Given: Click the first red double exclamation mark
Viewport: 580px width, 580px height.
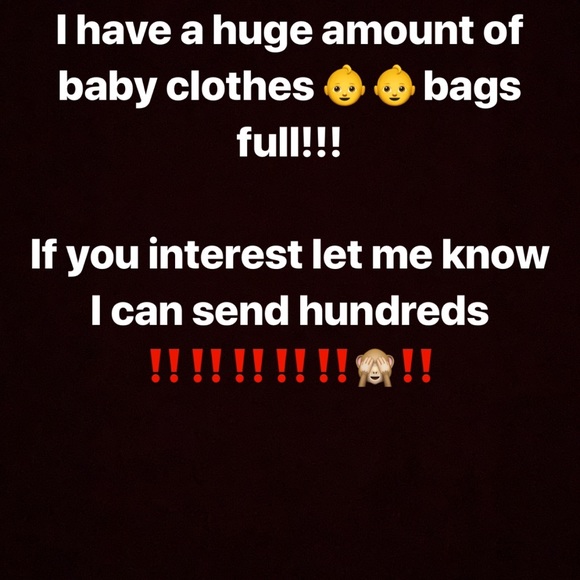Looking at the screenshot, I should click(x=165, y=365).
